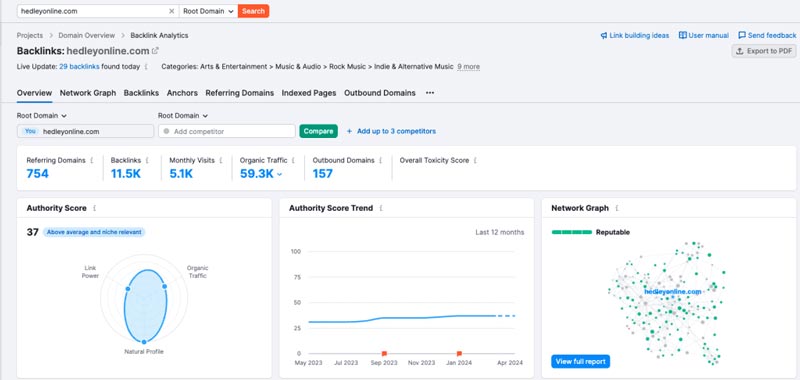Viewport: 800px width, 380px height.
Task: Click the Organic Traffic point on radar chart
Action: 164,287
